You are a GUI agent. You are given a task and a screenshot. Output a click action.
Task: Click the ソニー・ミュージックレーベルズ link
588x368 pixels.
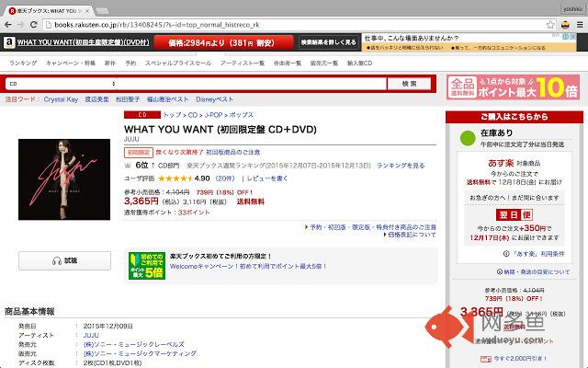[134, 344]
